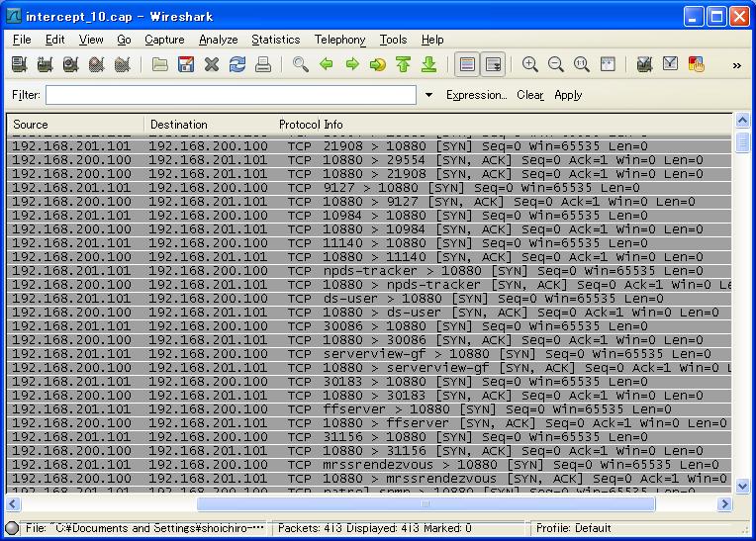This screenshot has height=541, width=756.
Task: Start a new live capture icon
Action: [x=71, y=64]
